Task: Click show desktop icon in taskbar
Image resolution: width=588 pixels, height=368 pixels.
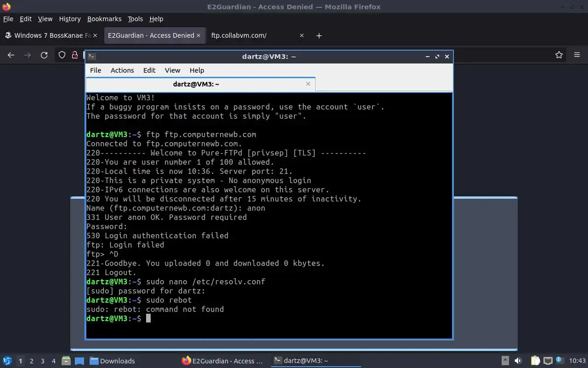Action: (79, 361)
